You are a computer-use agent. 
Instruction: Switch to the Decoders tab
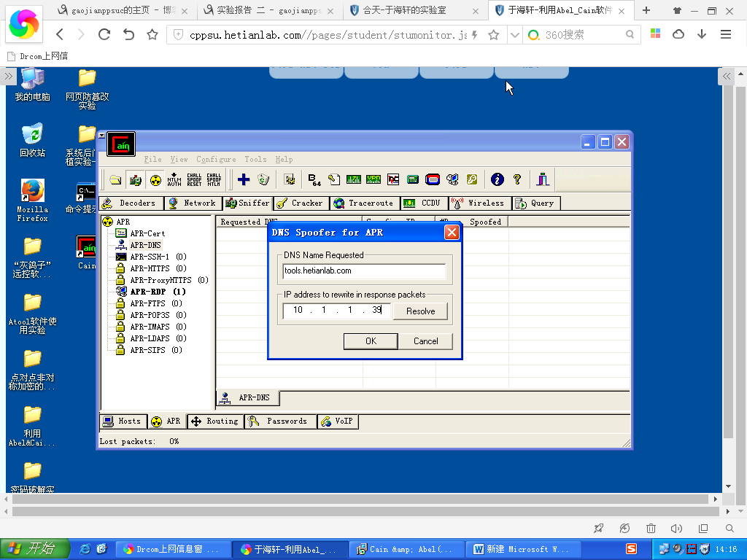pos(131,203)
